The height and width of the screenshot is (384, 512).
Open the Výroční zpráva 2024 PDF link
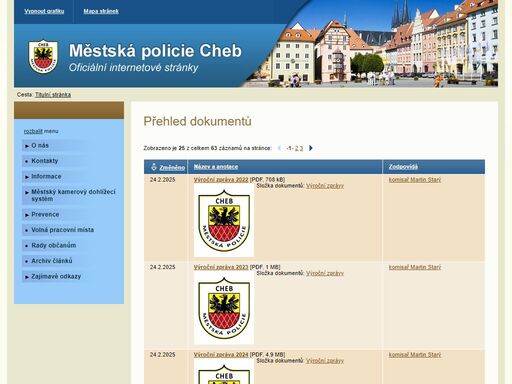(x=221, y=355)
